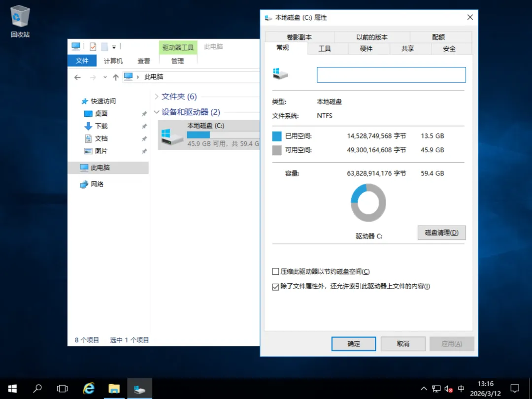Click the computer icon in the address bar

coord(128,77)
